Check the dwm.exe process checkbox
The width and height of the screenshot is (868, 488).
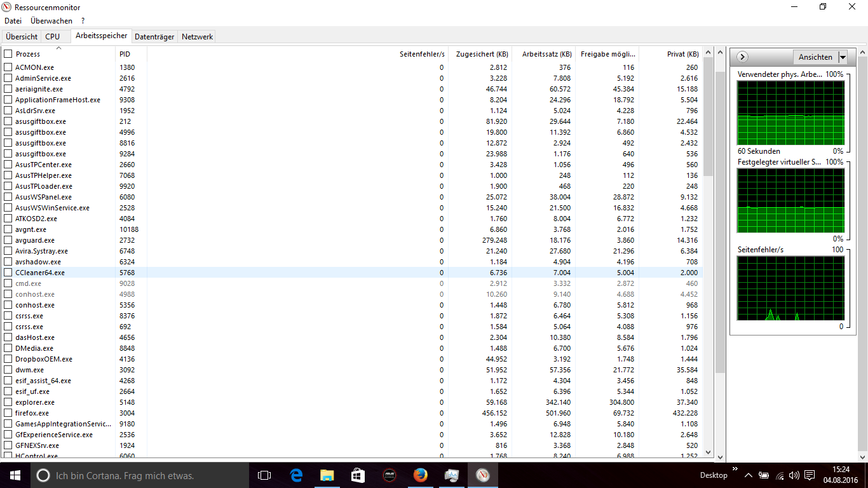(x=8, y=370)
